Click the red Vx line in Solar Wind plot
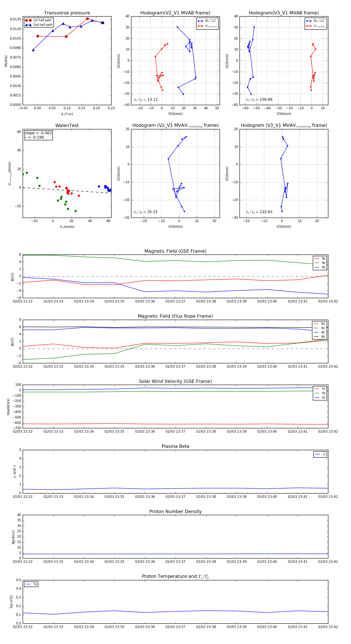 175,424
